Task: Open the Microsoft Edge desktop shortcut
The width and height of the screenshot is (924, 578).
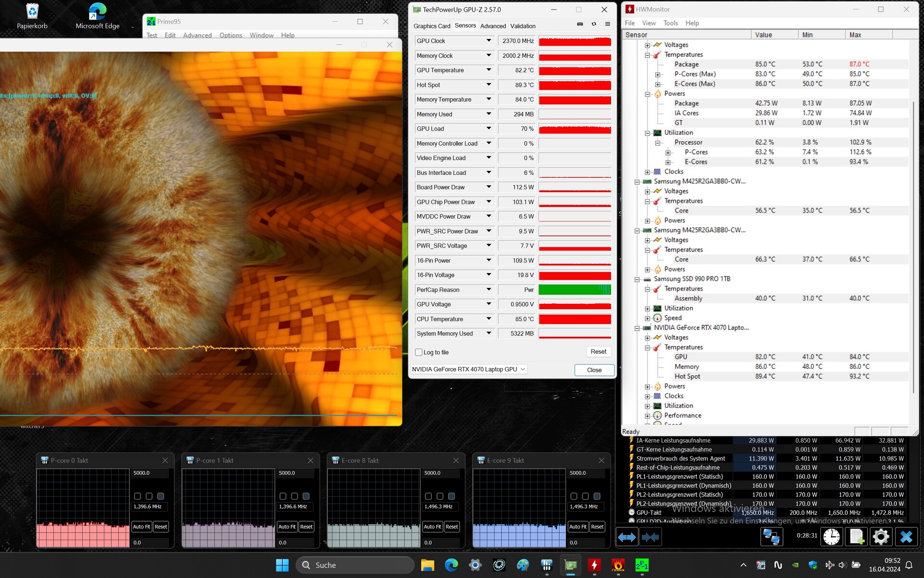Action: point(98,16)
